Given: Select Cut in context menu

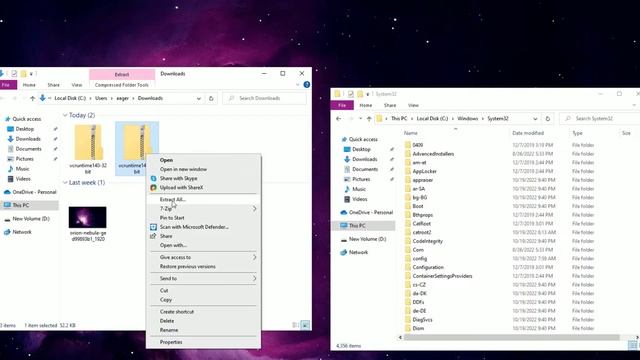Looking at the screenshot, I should click(x=164, y=291).
